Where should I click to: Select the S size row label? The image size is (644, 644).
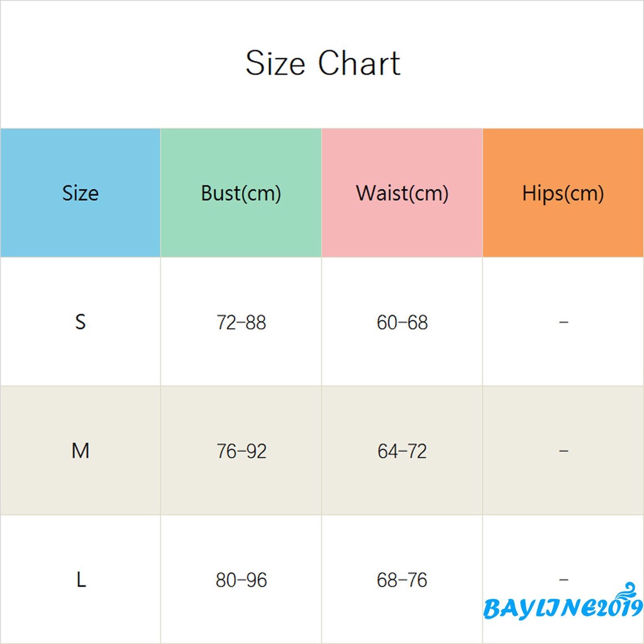pyautogui.click(x=80, y=322)
